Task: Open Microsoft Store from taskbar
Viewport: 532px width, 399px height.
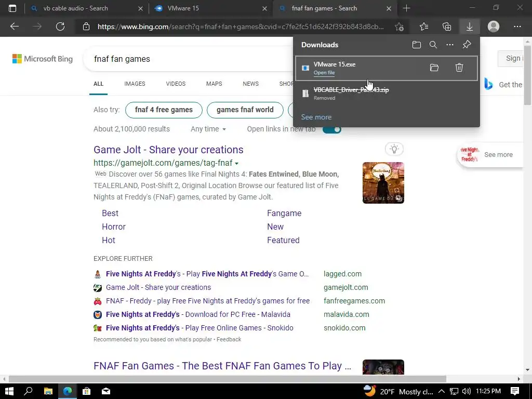Action: click(x=87, y=391)
